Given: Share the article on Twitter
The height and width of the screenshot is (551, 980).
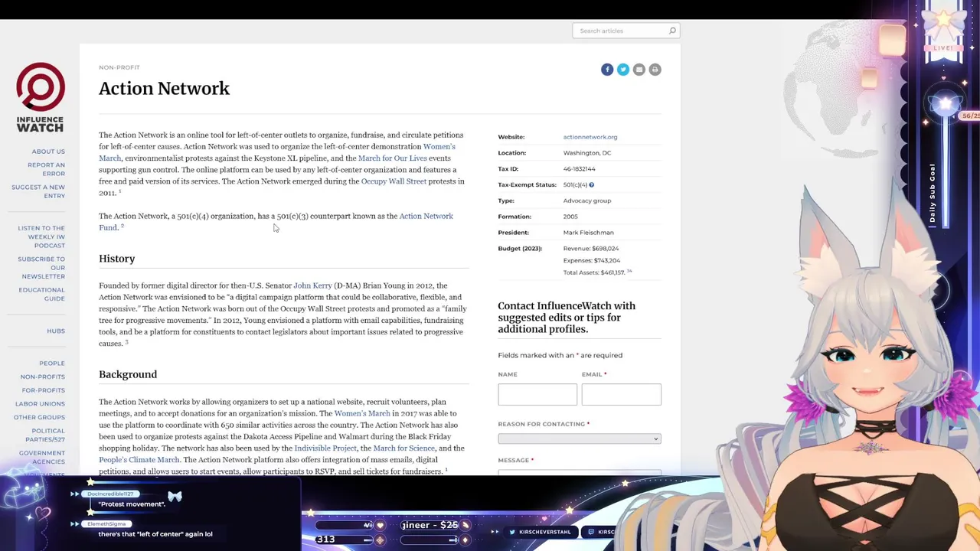Looking at the screenshot, I should click(623, 70).
